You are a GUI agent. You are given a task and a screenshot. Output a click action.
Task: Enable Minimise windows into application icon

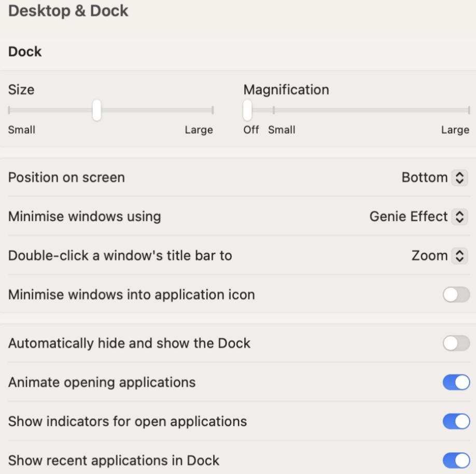coord(456,295)
